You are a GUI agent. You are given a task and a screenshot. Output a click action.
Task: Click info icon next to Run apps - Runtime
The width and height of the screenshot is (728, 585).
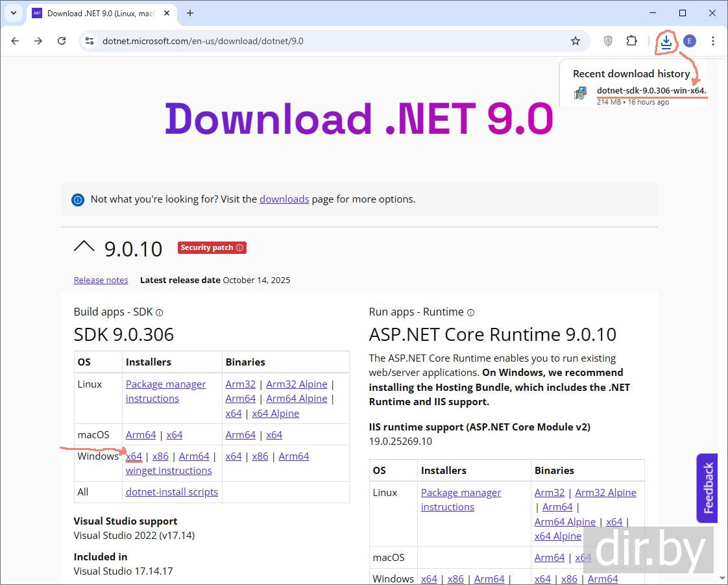click(x=470, y=313)
